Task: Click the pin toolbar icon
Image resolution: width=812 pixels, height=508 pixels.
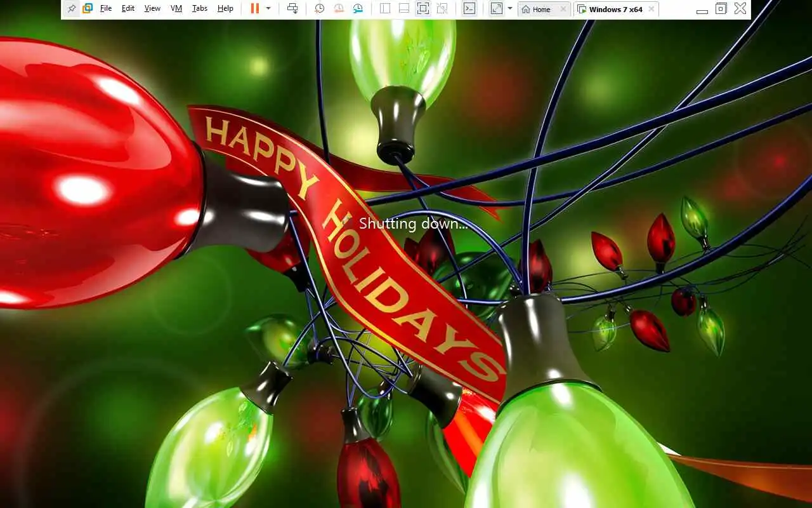Action: (x=72, y=9)
